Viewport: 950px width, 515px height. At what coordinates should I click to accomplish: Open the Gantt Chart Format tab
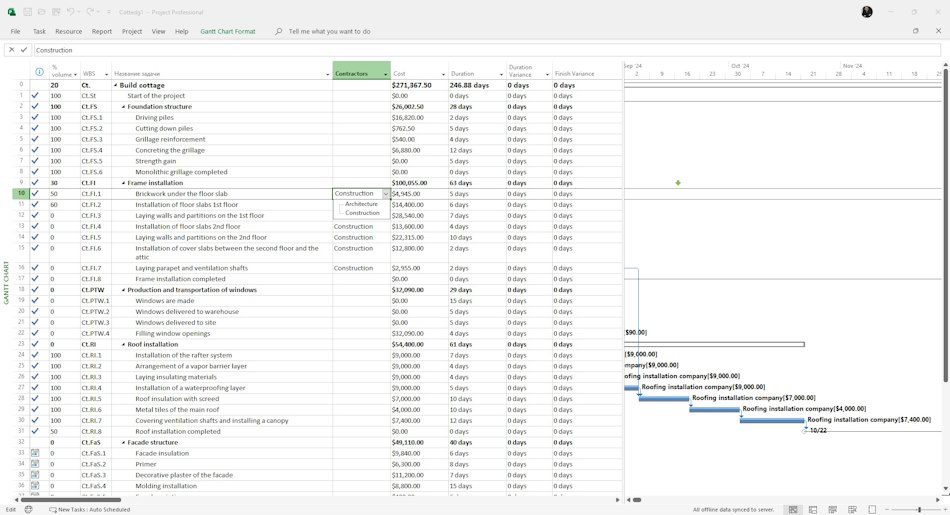(228, 32)
